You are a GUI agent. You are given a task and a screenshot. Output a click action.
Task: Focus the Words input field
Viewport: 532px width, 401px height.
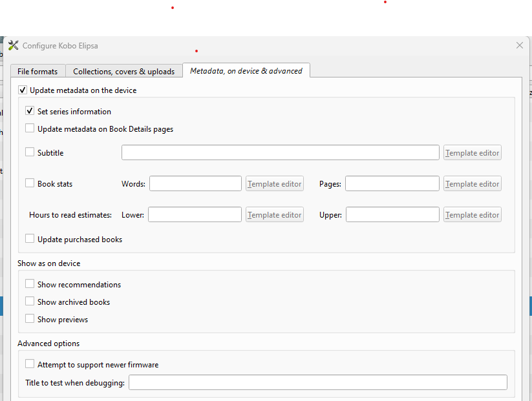pos(195,183)
